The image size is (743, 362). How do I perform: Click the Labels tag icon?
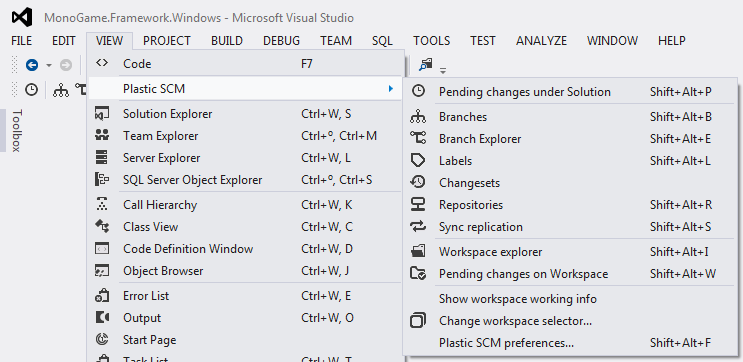418,161
